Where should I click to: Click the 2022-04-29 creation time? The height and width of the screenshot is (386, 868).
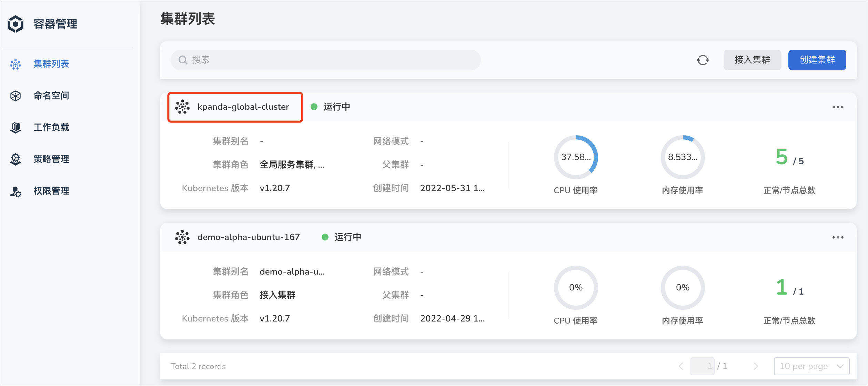pos(452,319)
